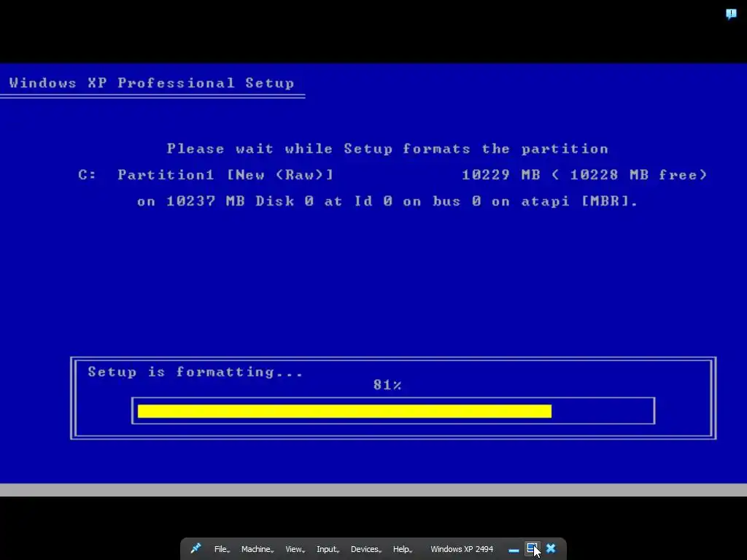The image size is (747, 560).
Task: Open the File menu
Action: [222, 549]
